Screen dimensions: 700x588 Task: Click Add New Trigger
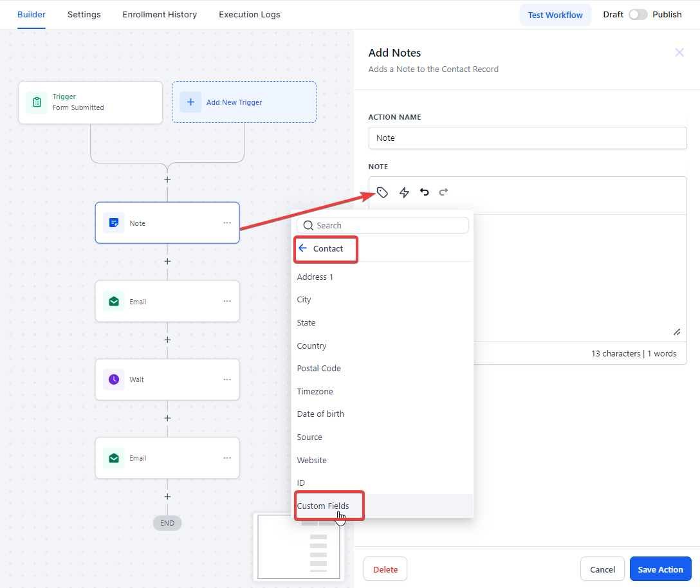(244, 102)
